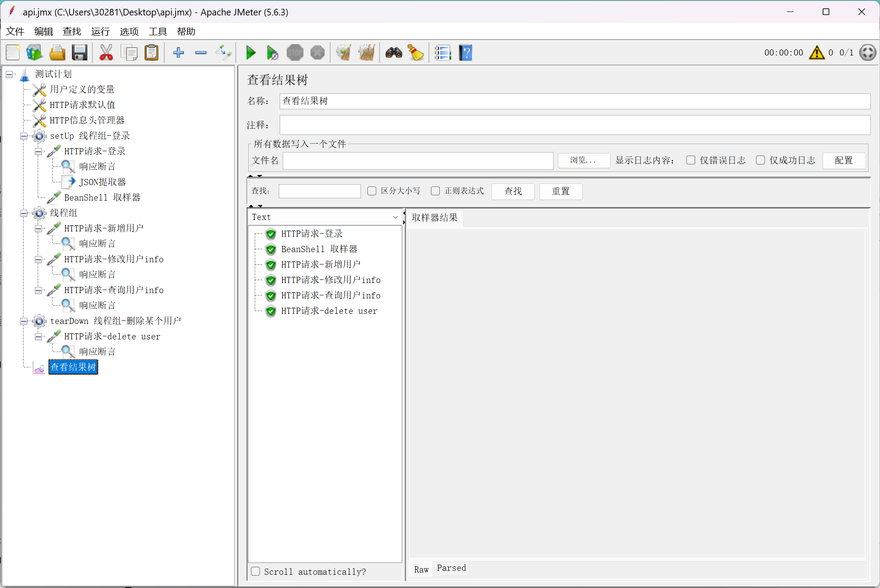Toggle Scroll automatically checkbox
The height and width of the screenshot is (588, 880).
[x=255, y=571]
